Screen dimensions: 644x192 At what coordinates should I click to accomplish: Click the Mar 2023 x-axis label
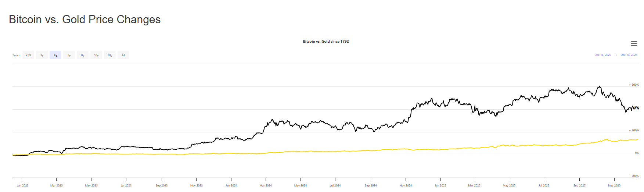56,185
